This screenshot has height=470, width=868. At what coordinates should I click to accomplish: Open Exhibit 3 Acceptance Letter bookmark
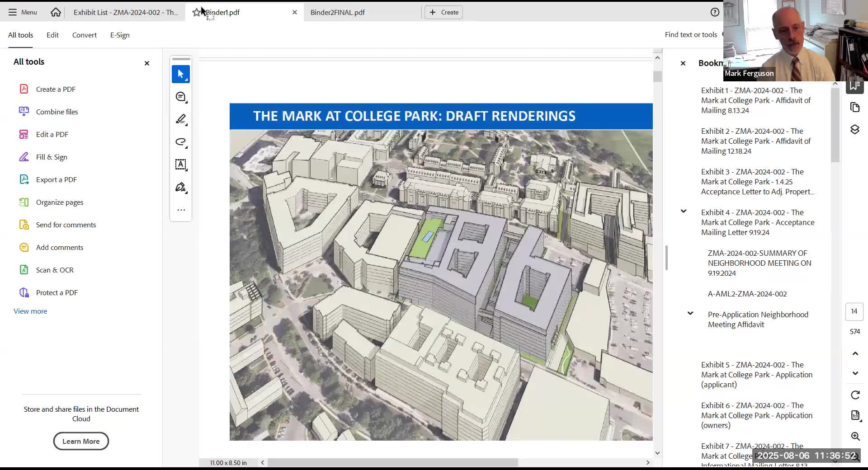pos(758,182)
